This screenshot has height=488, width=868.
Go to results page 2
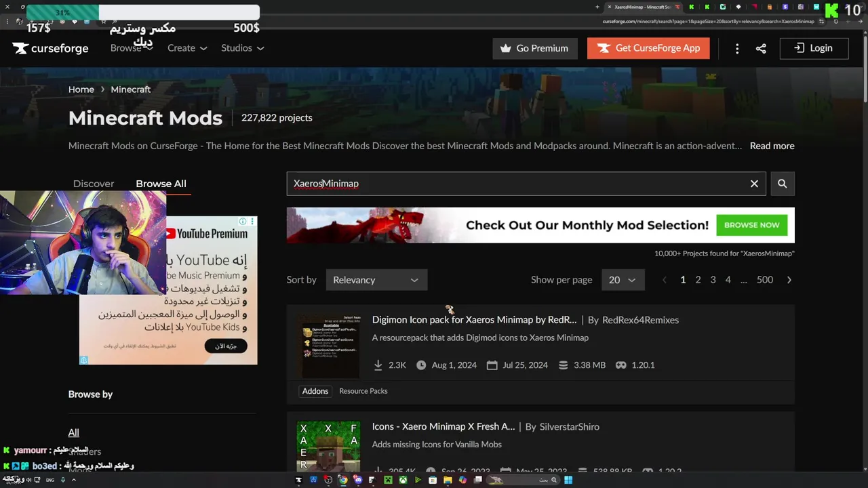[698, 280]
